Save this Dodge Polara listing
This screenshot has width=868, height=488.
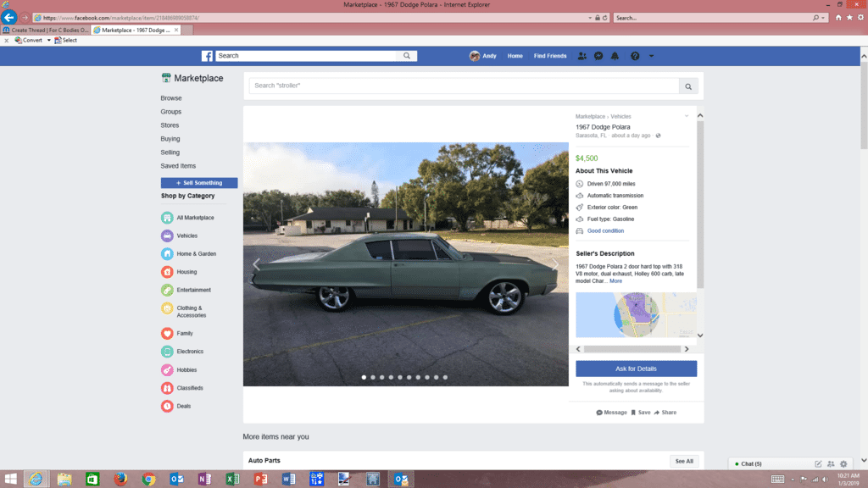pyautogui.click(x=641, y=413)
